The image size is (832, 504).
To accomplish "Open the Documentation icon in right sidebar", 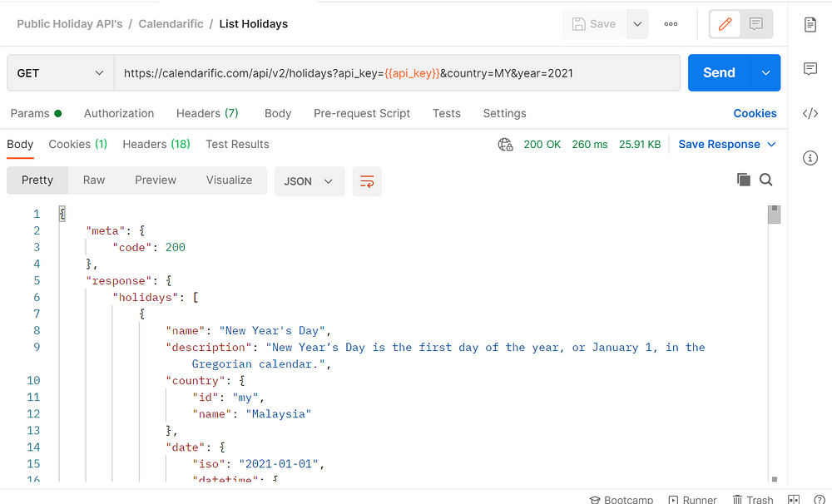I will (810, 25).
